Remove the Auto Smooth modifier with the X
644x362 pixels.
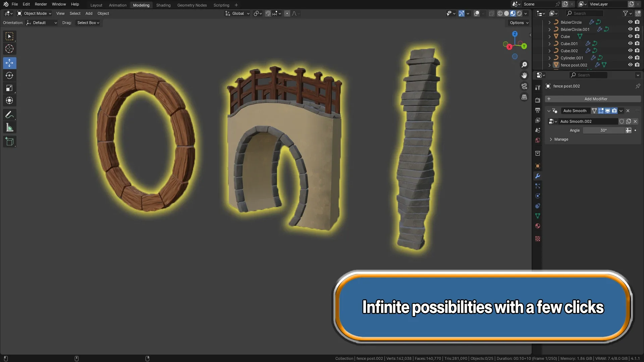(628, 111)
